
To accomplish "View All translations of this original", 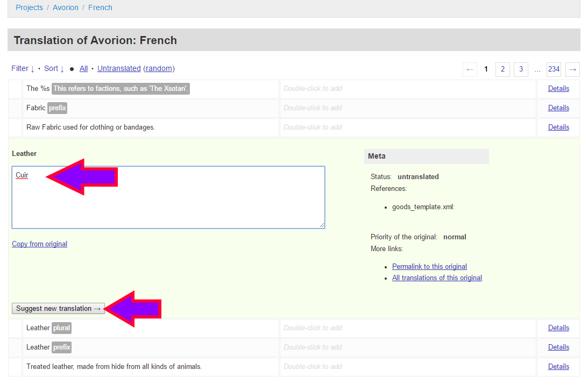I will (x=437, y=278).
